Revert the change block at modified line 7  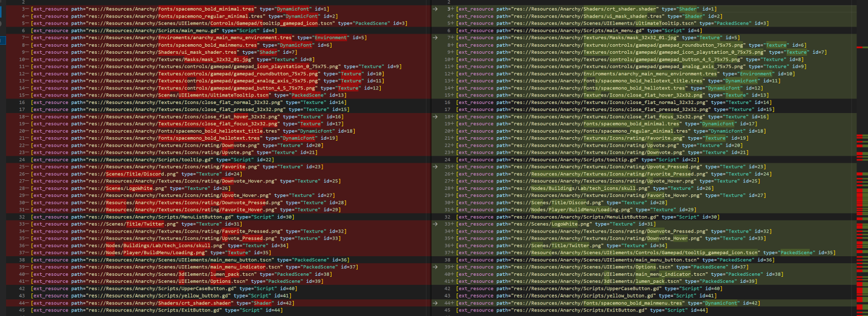click(x=436, y=38)
